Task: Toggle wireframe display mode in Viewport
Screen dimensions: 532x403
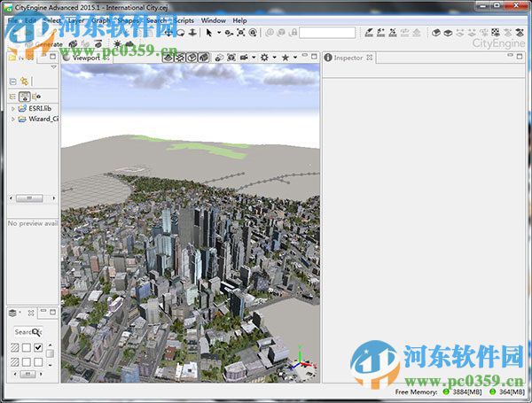Action: pos(168,58)
